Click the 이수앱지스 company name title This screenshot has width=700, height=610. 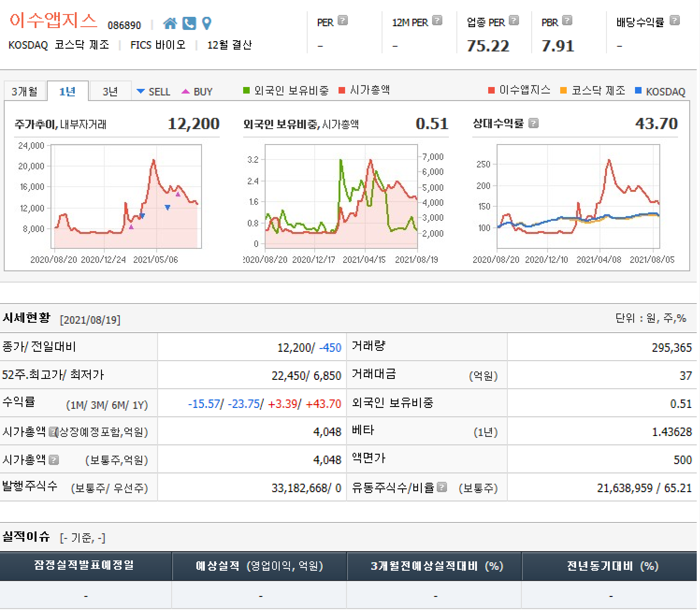(x=53, y=20)
